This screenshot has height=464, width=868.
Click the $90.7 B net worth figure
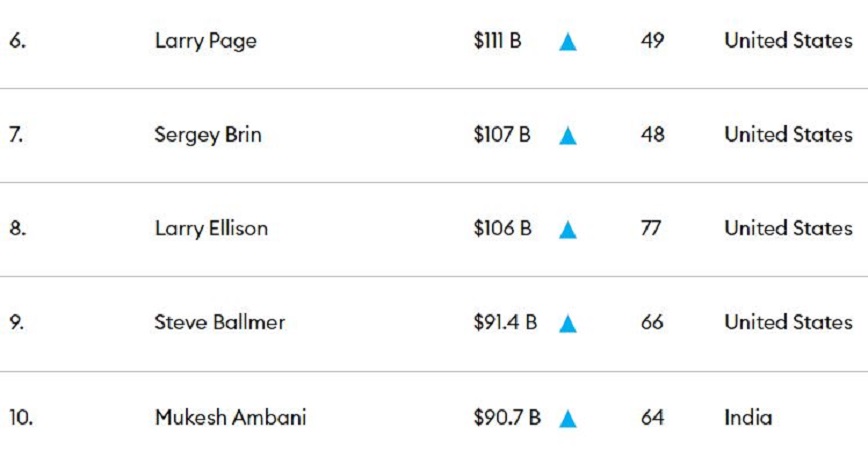506,417
